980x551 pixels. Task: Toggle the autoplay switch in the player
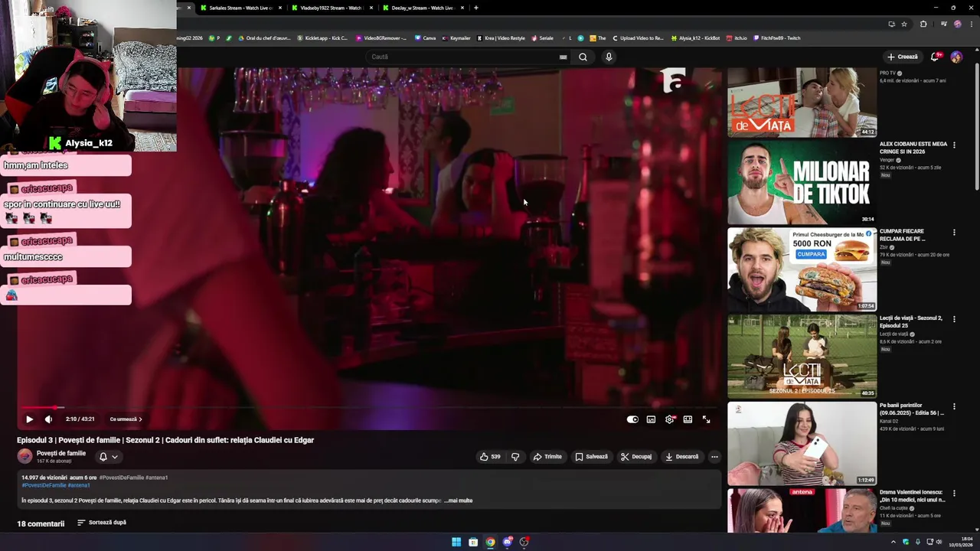632,419
